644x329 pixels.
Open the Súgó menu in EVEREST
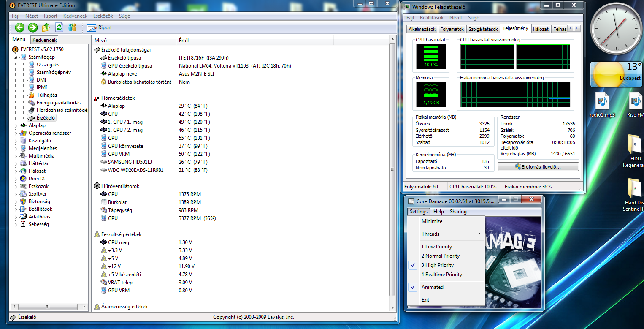coord(124,16)
